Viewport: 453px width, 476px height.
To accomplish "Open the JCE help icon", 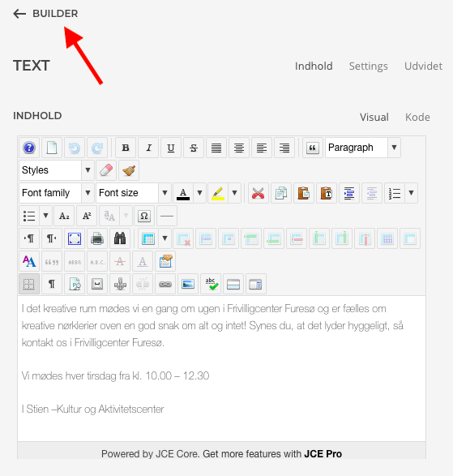I will click(x=29, y=148).
